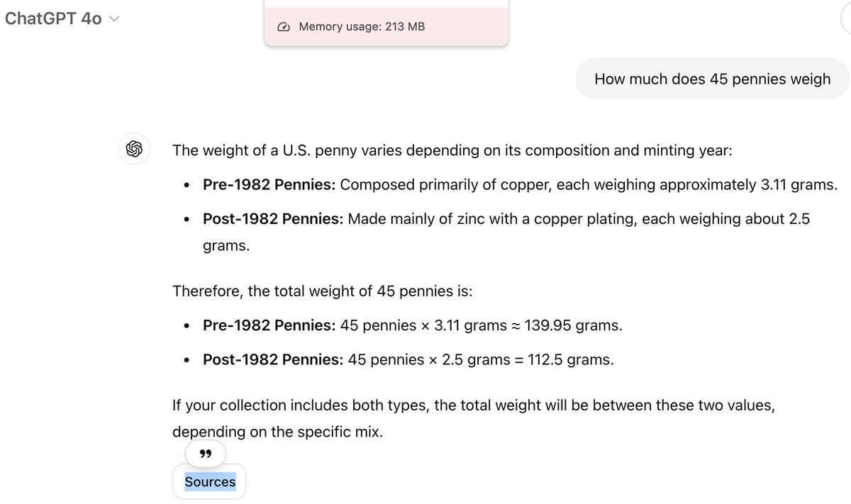Click the Memory usage: 213 MB label

coord(362,27)
